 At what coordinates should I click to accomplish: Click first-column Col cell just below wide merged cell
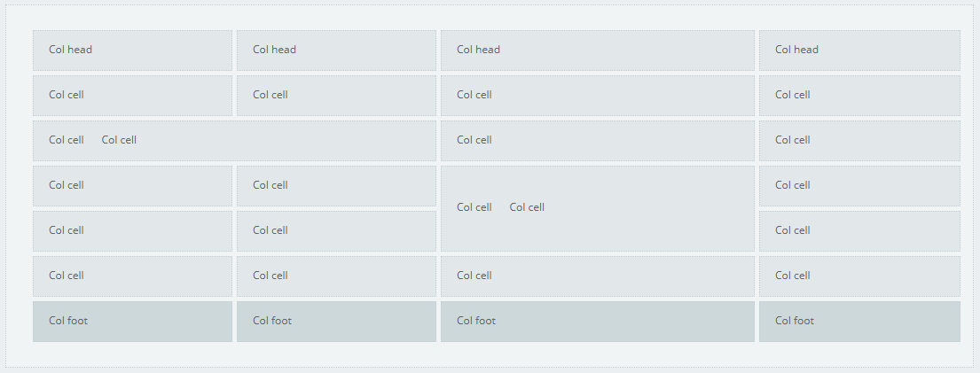pyautogui.click(x=132, y=186)
